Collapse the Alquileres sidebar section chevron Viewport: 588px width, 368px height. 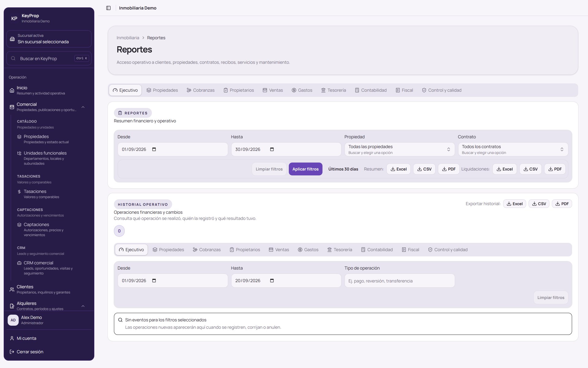point(83,306)
